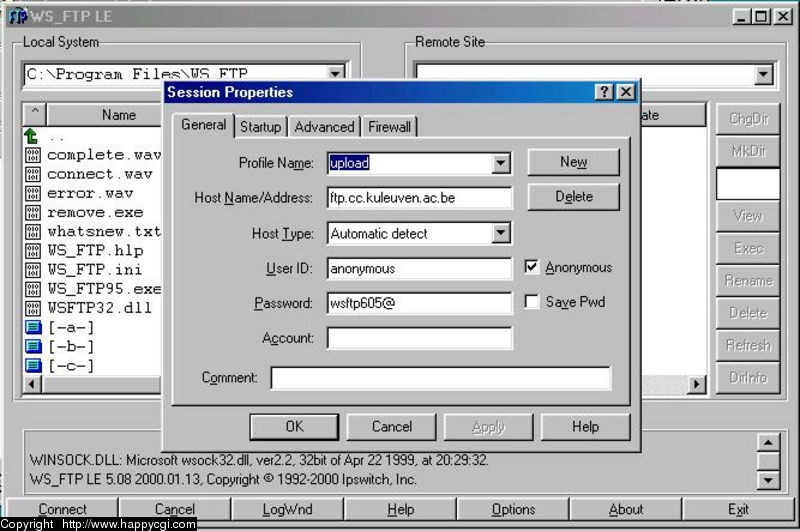This screenshot has width=800, height=531.
Task: Click the WS_FTP LE title bar app icon
Action: [17, 15]
